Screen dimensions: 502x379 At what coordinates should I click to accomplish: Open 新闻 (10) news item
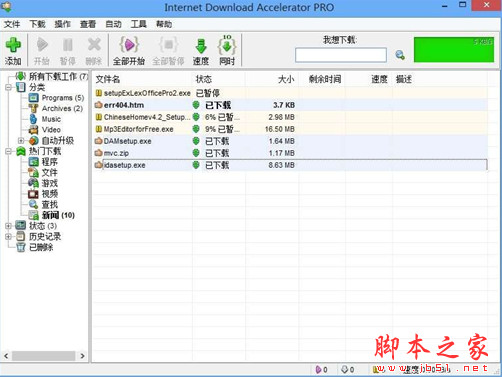[x=58, y=215]
